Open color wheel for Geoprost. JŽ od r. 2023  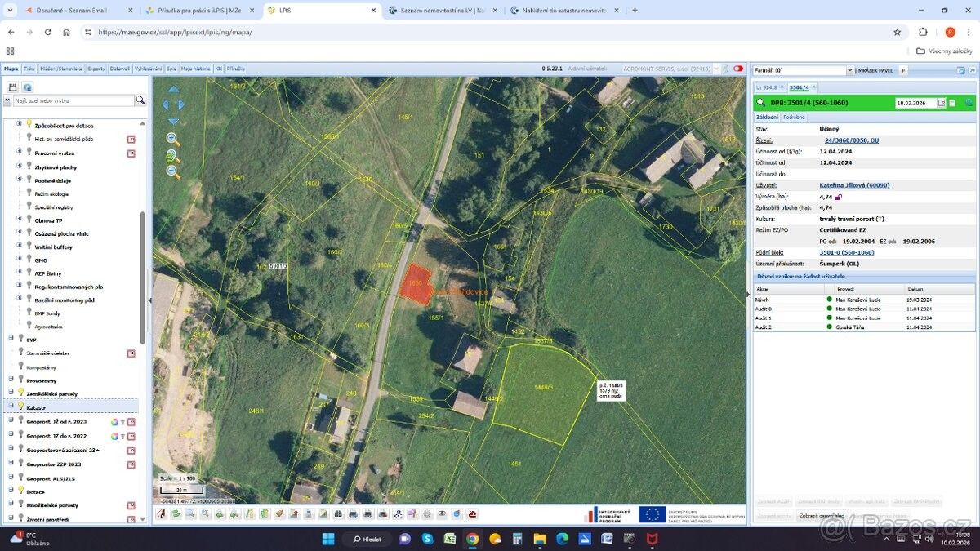pos(114,422)
